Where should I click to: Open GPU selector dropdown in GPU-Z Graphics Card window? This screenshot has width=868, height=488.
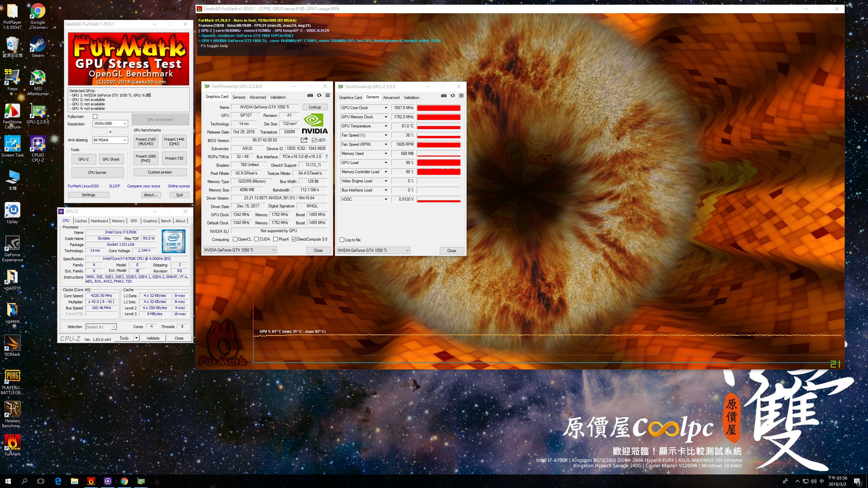240,250
